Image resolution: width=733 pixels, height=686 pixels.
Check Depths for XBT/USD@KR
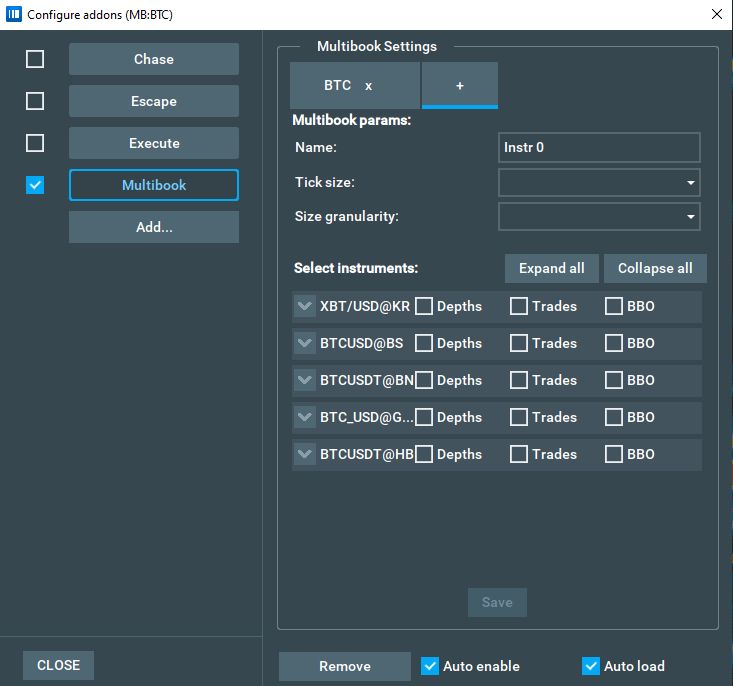[424, 306]
